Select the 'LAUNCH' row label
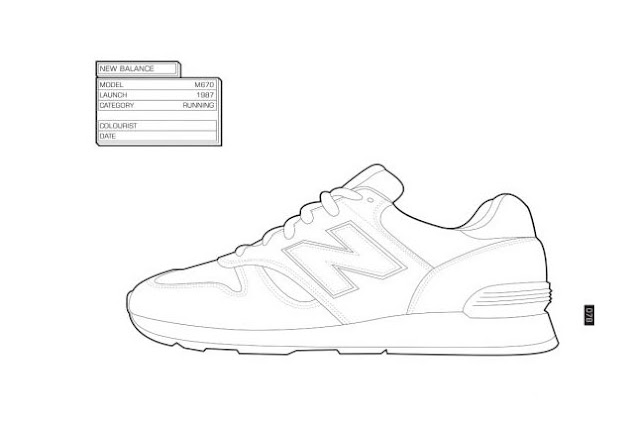This screenshot has width=640, height=426. click(113, 95)
